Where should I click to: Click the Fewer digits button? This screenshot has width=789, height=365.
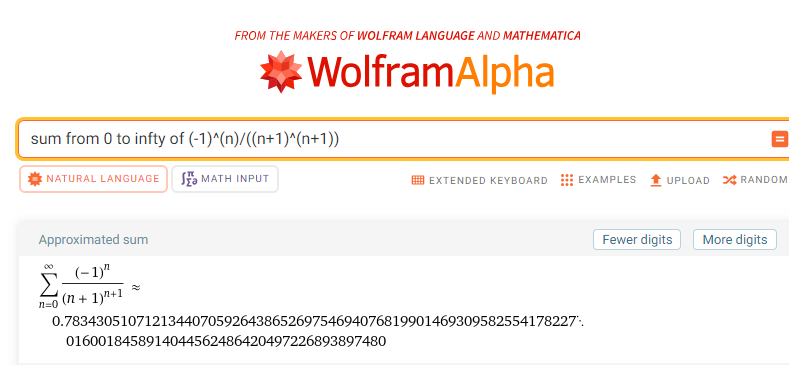[637, 240]
